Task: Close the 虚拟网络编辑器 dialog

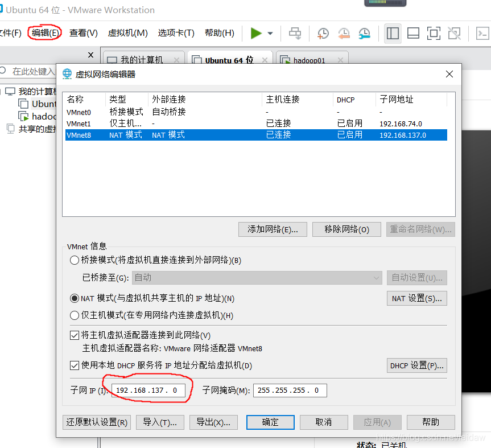Action: pyautogui.click(x=449, y=74)
